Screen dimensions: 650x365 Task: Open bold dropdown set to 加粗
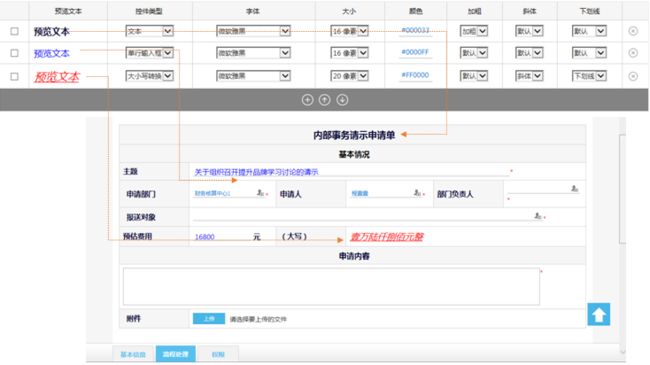pos(474,31)
